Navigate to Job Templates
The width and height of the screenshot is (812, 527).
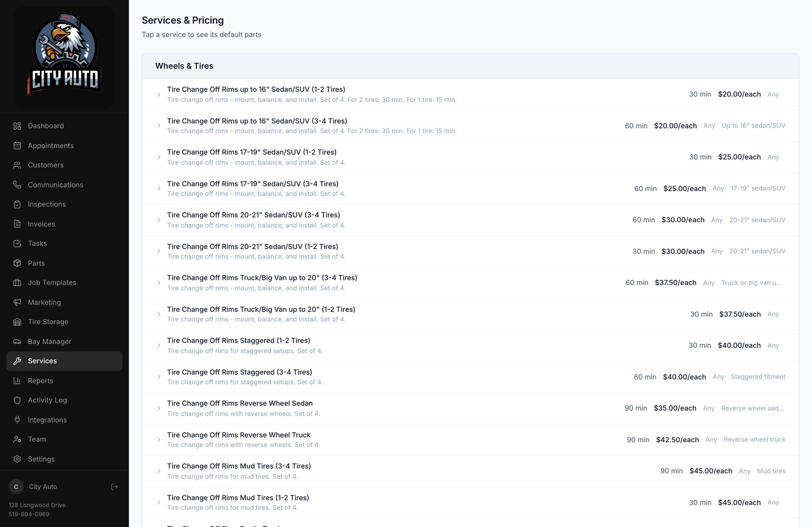[64, 283]
